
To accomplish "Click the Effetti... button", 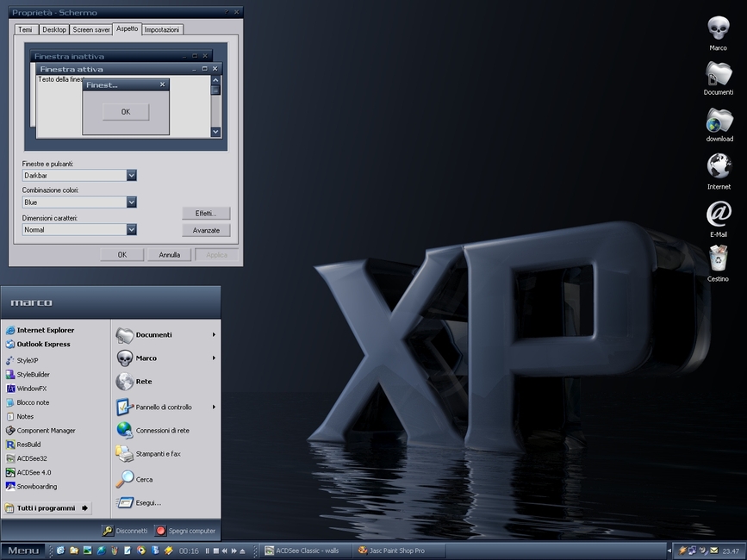I will 206,214.
